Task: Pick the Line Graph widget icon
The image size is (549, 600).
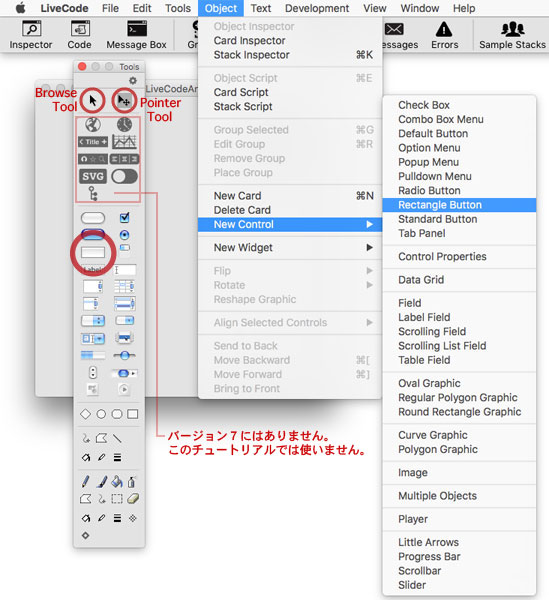Action: click(x=124, y=142)
